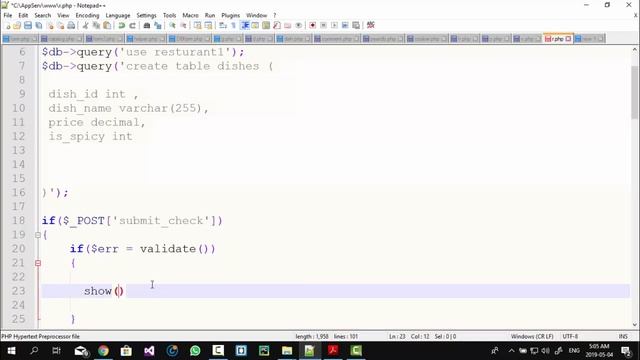Click the taskbar volume speaker icon
640x360 pixels.
point(545,351)
